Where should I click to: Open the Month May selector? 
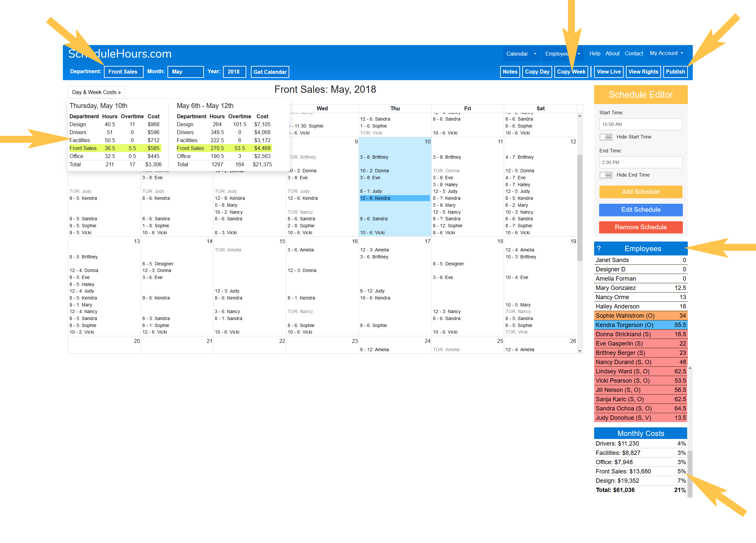click(185, 72)
